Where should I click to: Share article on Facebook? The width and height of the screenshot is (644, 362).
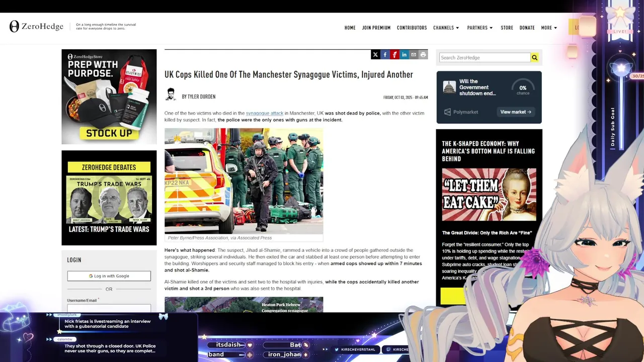(x=385, y=55)
